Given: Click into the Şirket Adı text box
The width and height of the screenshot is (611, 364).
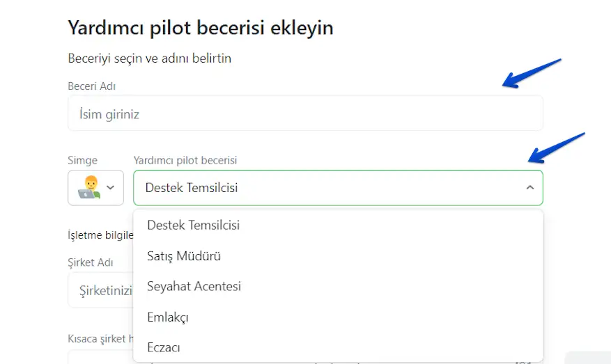Looking at the screenshot, I should (x=100, y=290).
